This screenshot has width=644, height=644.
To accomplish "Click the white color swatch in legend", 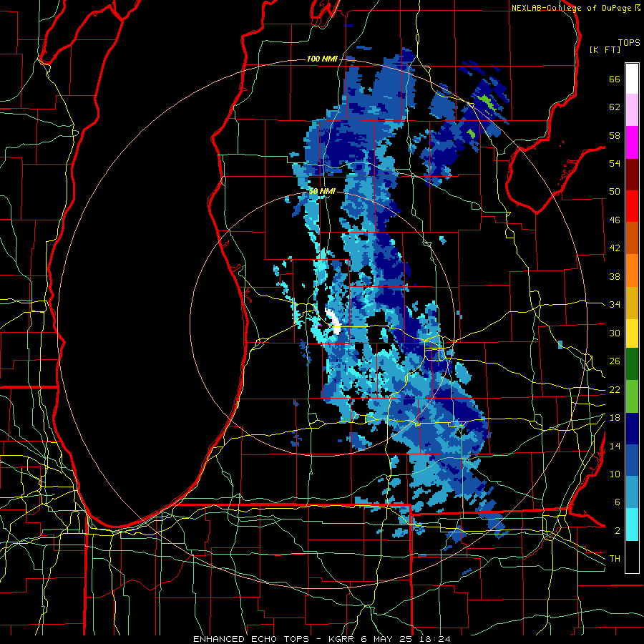I will point(632,79).
